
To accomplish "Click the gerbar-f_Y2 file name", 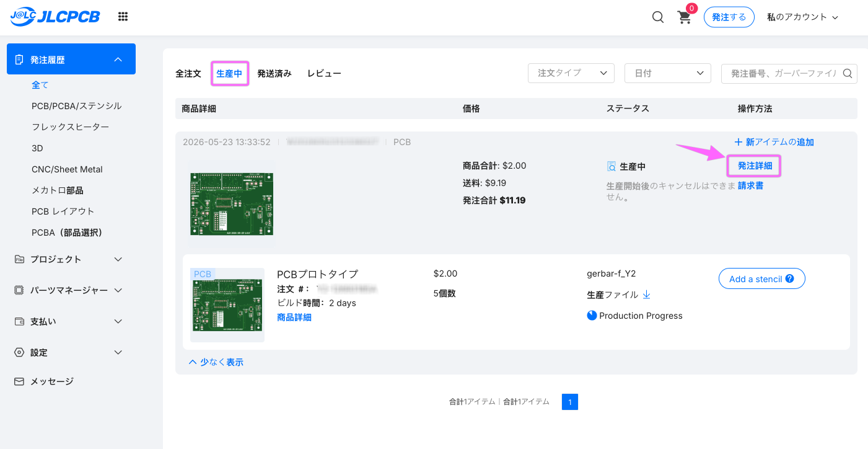I will pyautogui.click(x=612, y=273).
